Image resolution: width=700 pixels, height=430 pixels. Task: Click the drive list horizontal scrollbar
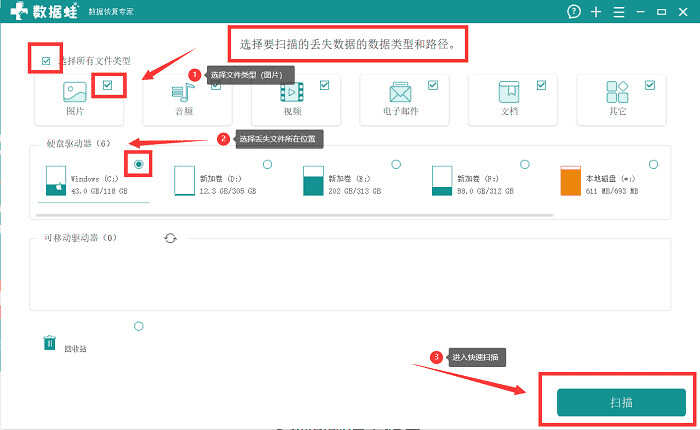point(295,215)
